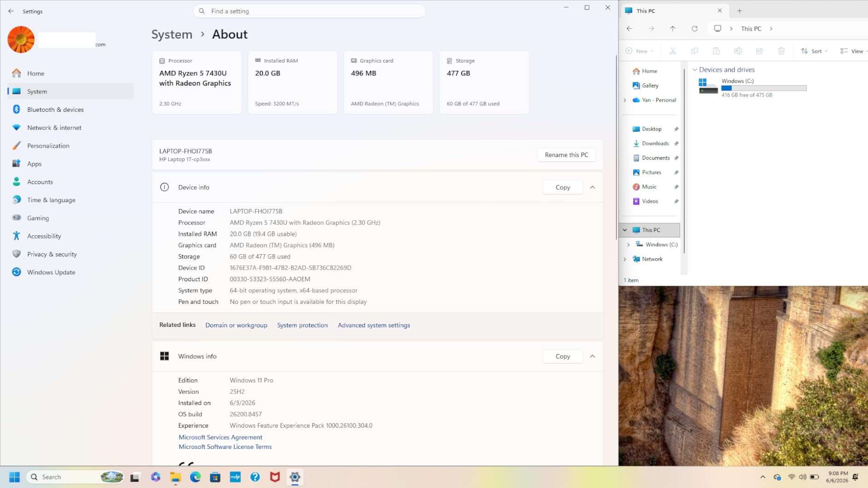This screenshot has width=868, height=488.
Task: Go back in File Explorer
Action: (x=629, y=29)
